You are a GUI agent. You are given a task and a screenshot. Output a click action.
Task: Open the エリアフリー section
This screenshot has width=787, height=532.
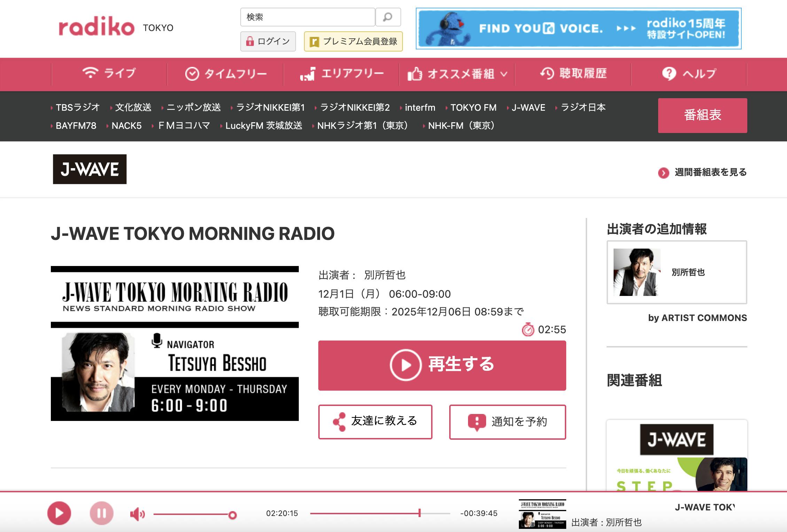(x=342, y=74)
